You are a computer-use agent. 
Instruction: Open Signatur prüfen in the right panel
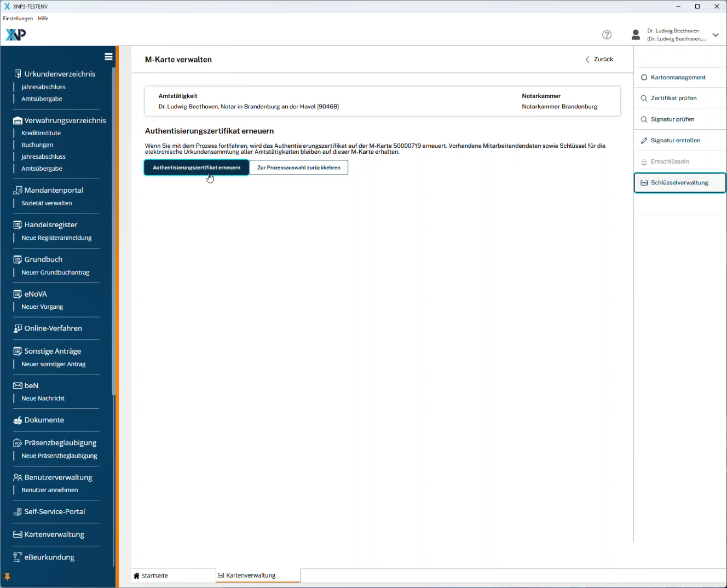click(x=680, y=119)
